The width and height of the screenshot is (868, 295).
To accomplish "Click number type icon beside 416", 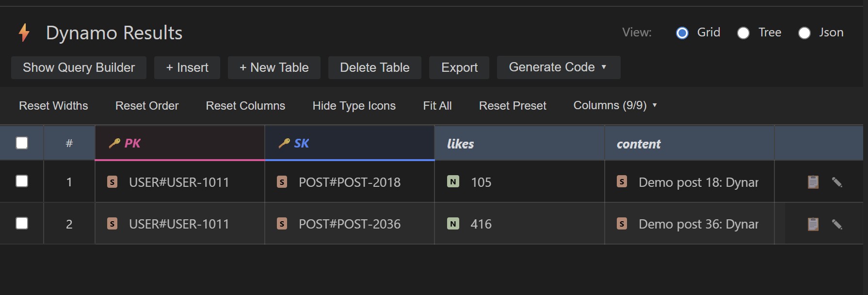I will (453, 223).
